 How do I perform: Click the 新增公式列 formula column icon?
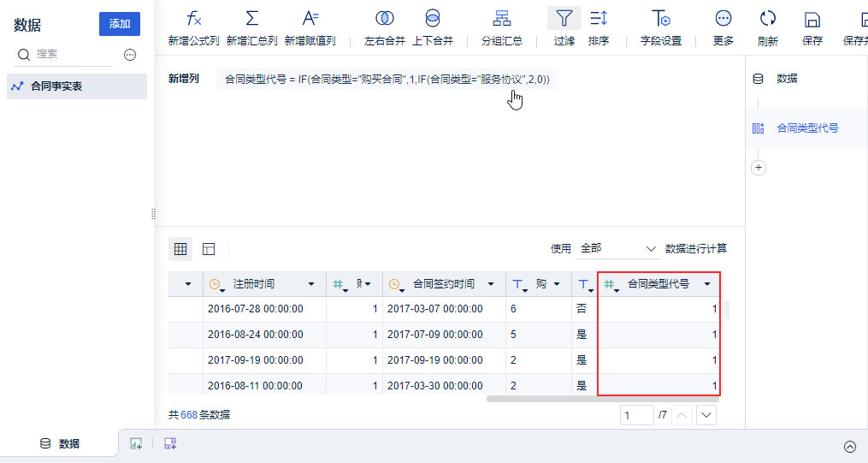(193, 19)
